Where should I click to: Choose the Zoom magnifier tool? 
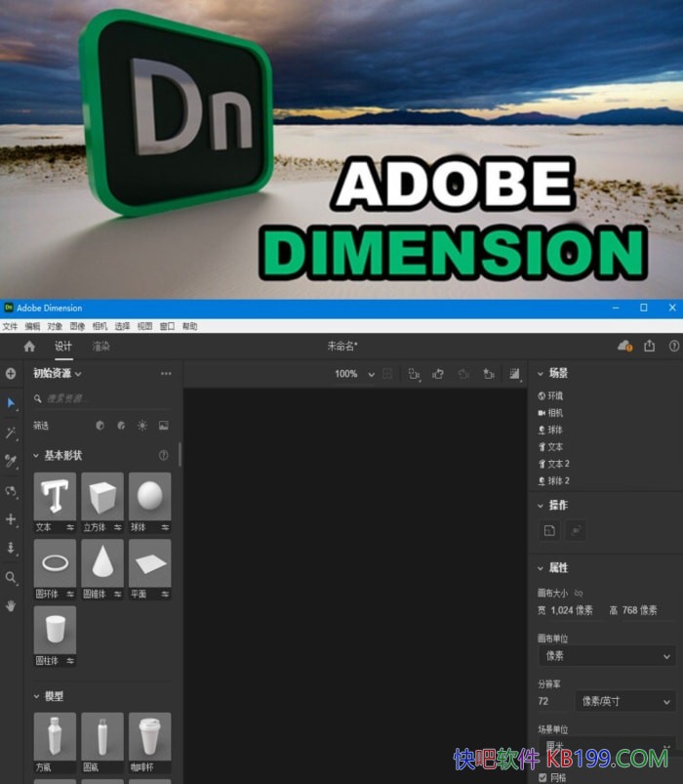tap(11, 577)
